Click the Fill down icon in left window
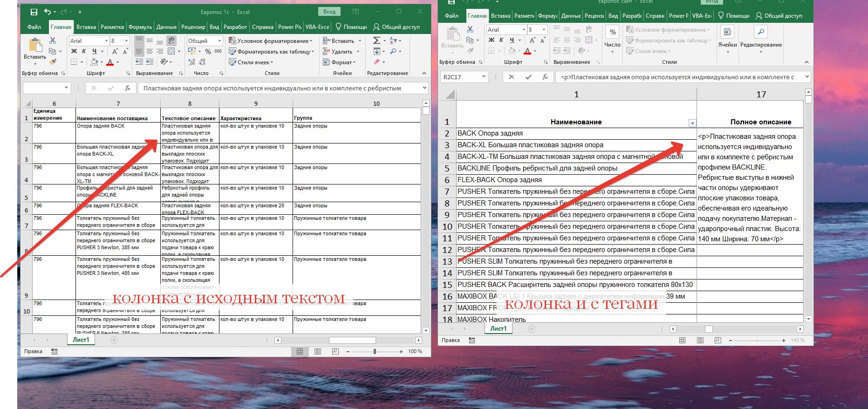This screenshot has width=868, height=409. (376, 51)
